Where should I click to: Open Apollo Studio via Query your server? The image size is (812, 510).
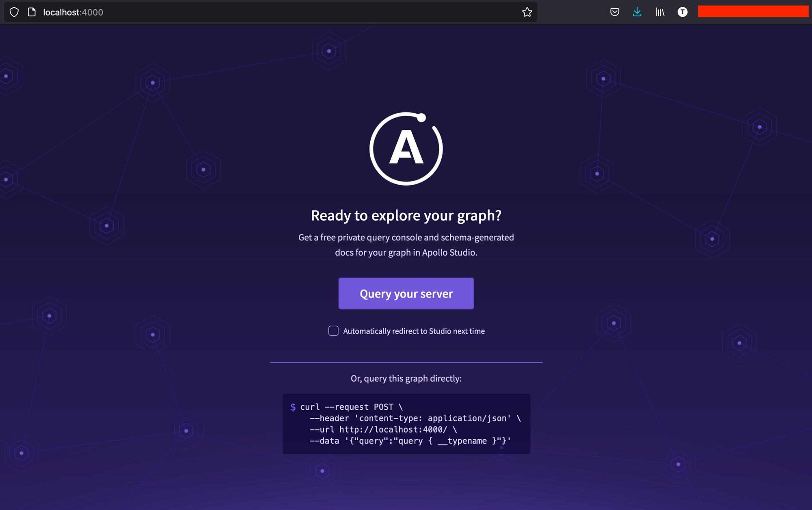(406, 293)
